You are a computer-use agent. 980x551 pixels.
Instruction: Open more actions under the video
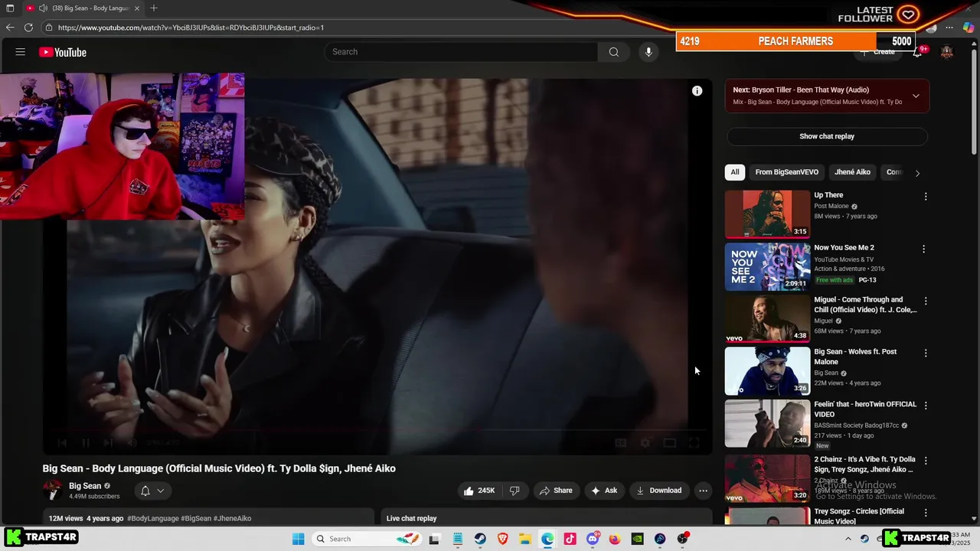[x=703, y=491]
